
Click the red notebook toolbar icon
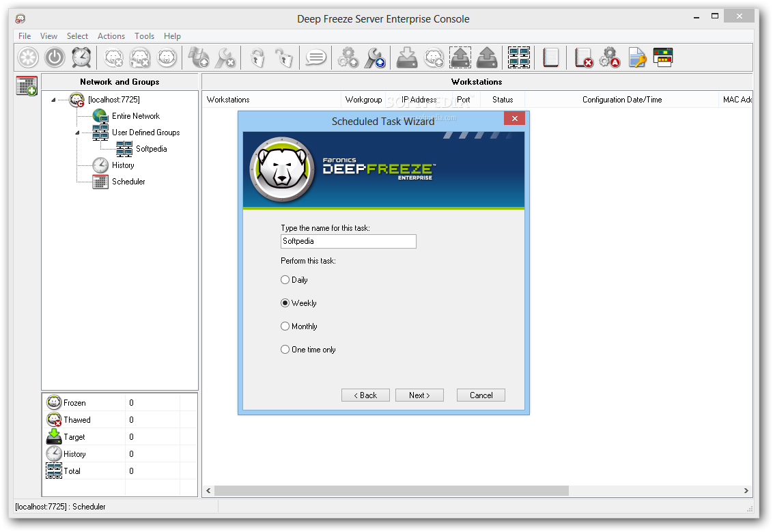click(x=550, y=57)
